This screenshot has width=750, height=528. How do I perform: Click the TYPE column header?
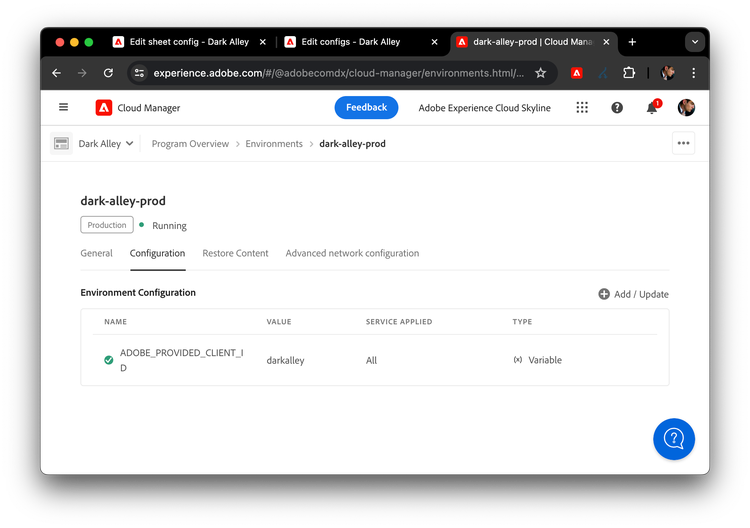522,321
